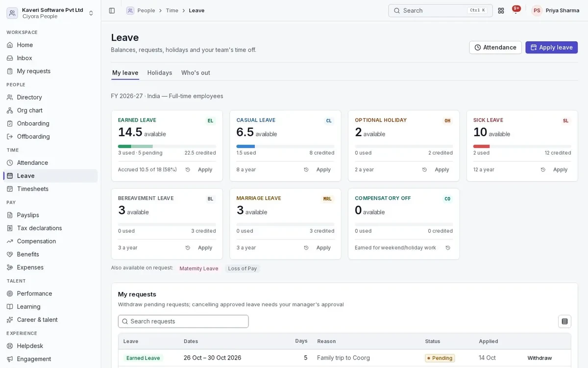This screenshot has width=588, height=368.
Task: Open Offboarding in sidebar
Action: tap(50, 136)
